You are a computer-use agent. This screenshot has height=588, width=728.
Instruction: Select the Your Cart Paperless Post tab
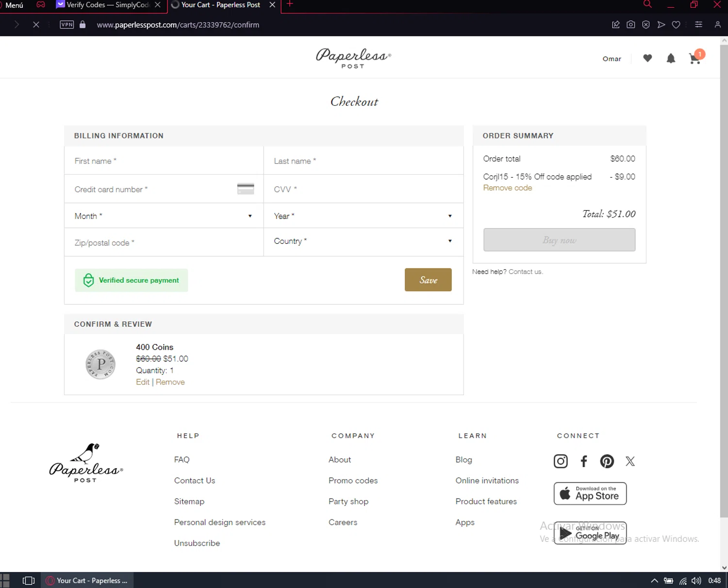[221, 5]
